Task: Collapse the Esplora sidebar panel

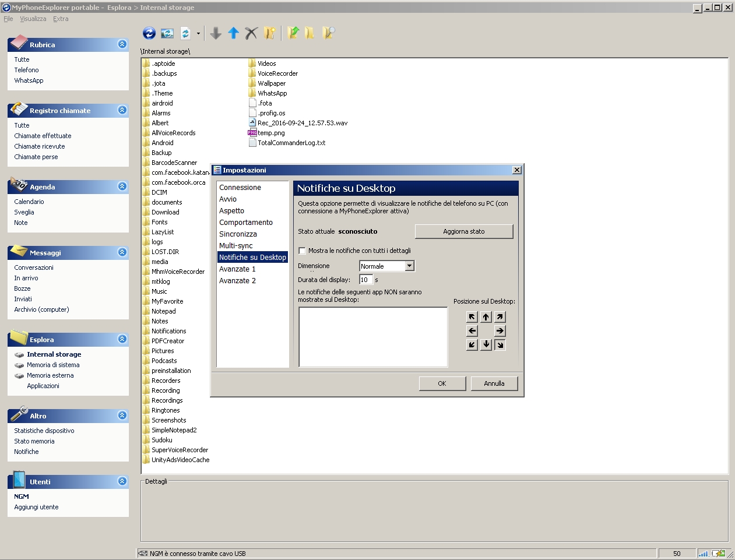Action: click(122, 339)
